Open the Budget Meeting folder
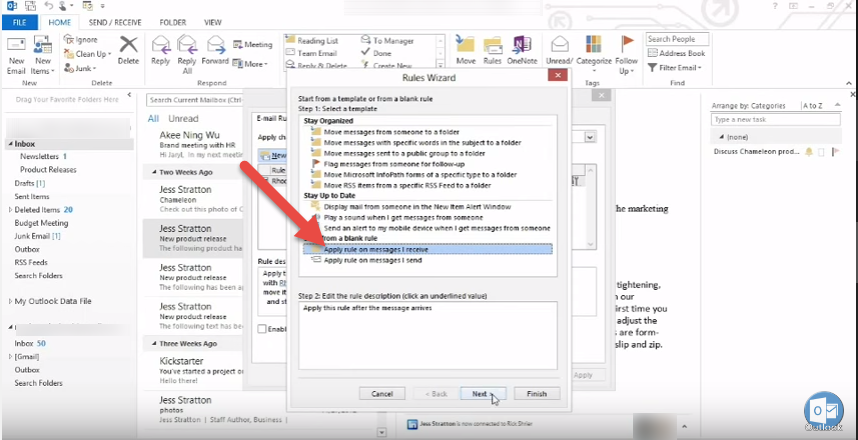The height and width of the screenshot is (440, 858). click(41, 223)
